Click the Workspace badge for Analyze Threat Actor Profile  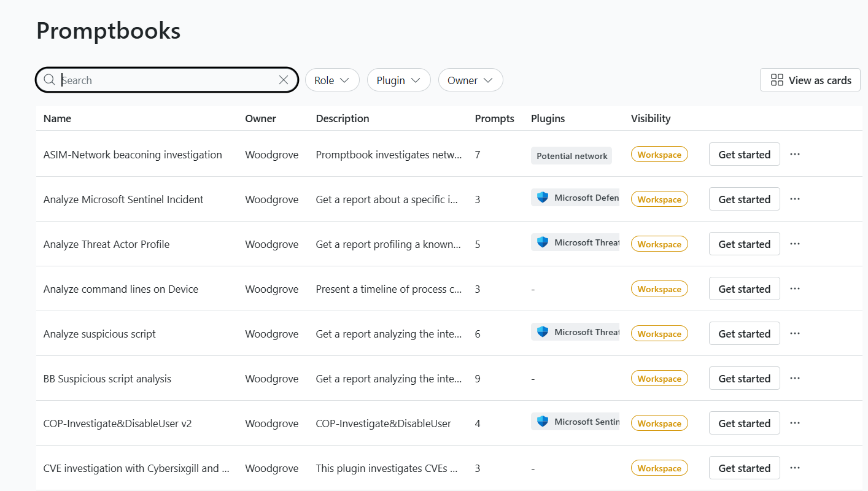tap(659, 244)
